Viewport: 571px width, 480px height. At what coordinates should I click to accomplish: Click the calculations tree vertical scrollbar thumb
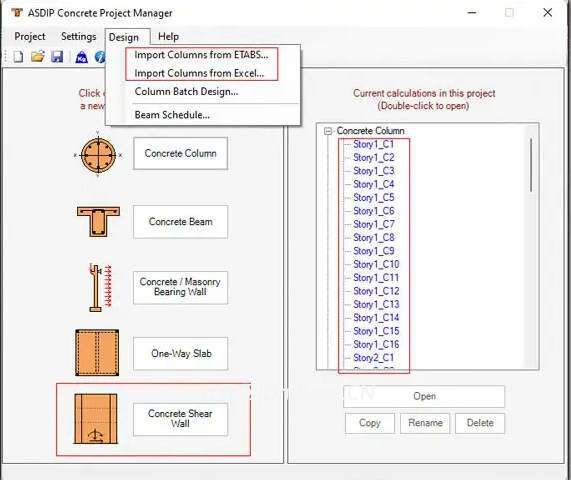[x=531, y=165]
